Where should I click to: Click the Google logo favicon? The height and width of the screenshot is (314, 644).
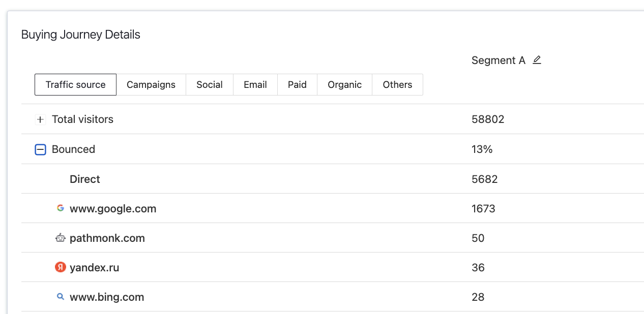click(x=61, y=208)
